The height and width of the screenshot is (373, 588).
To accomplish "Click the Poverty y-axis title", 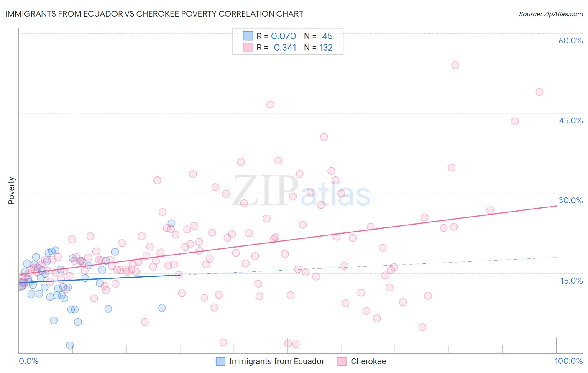I will (11, 191).
